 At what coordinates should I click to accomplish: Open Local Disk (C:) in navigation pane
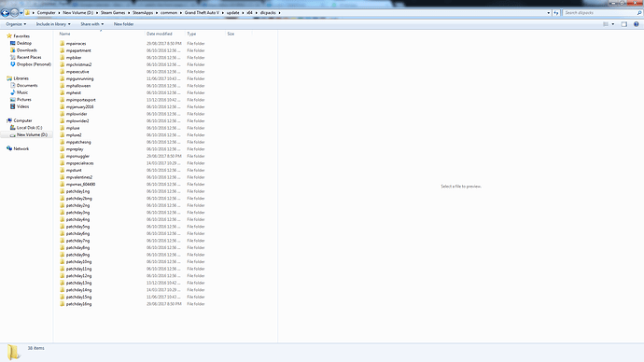(x=29, y=128)
